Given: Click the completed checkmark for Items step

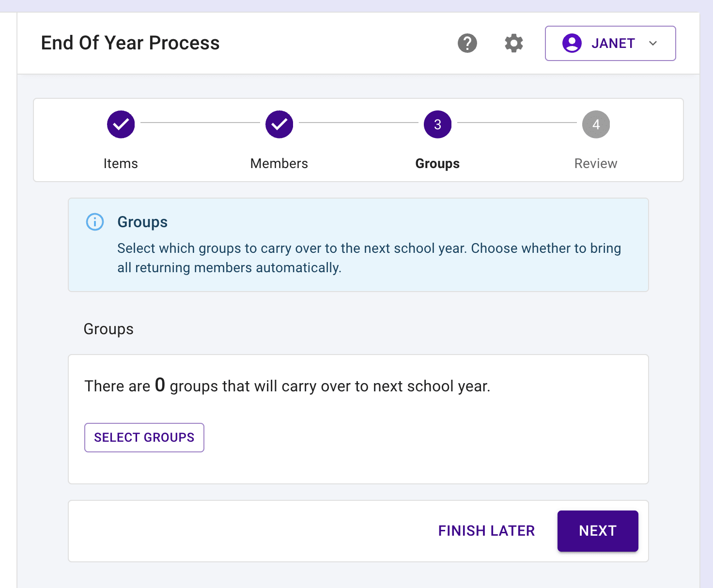Looking at the screenshot, I should [x=120, y=124].
